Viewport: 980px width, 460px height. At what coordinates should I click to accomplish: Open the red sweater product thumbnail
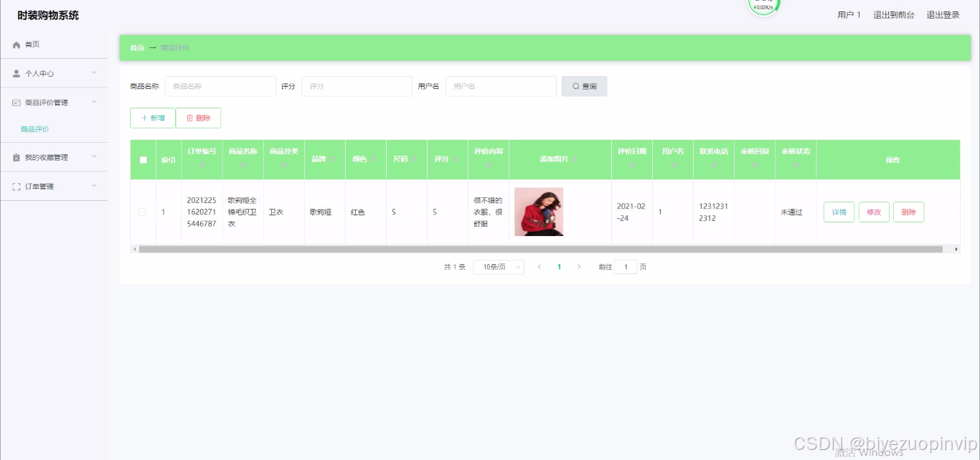point(539,212)
